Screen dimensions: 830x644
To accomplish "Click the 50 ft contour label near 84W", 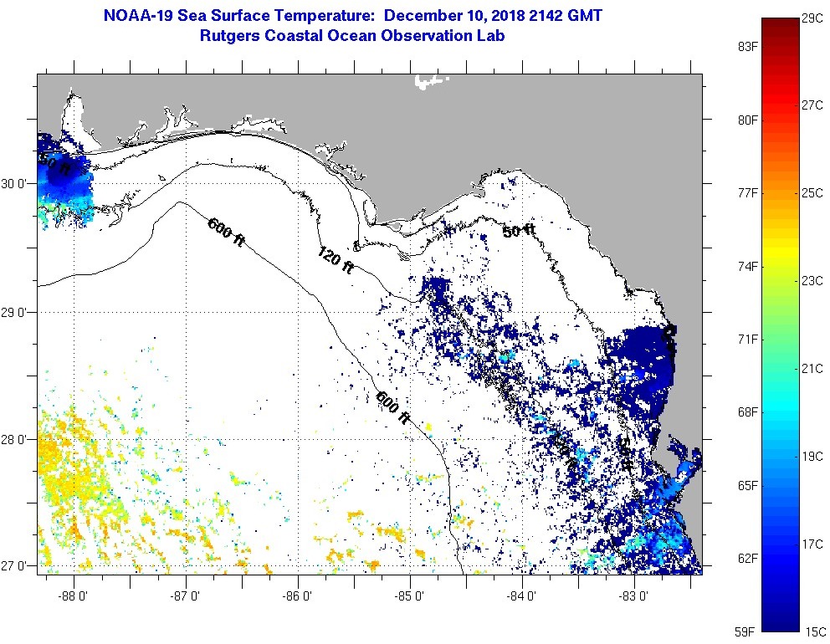I will pyautogui.click(x=519, y=232).
